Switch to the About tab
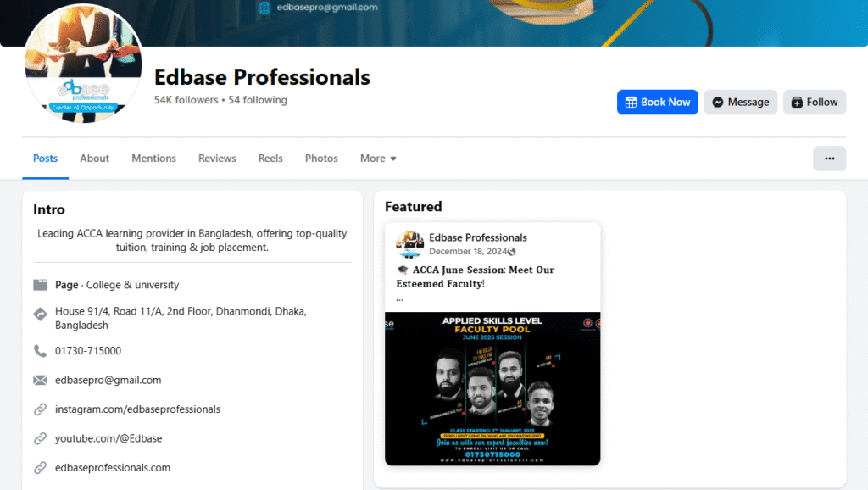 (x=94, y=159)
